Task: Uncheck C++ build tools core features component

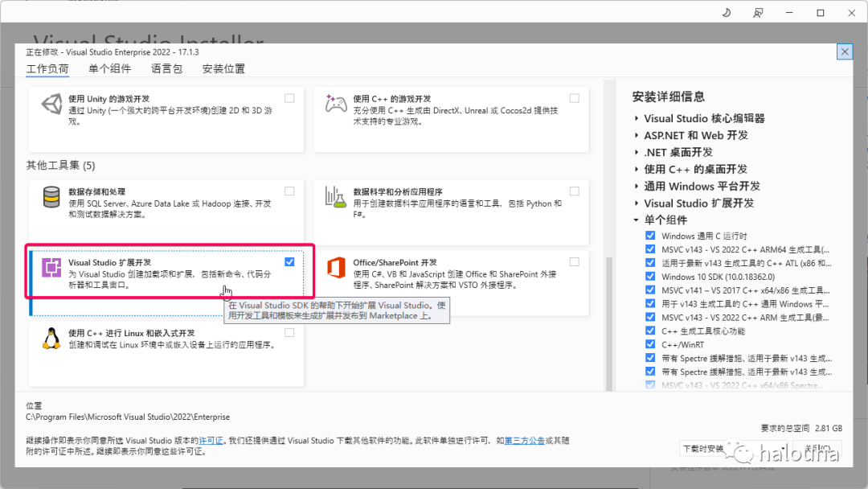Action: pos(650,331)
